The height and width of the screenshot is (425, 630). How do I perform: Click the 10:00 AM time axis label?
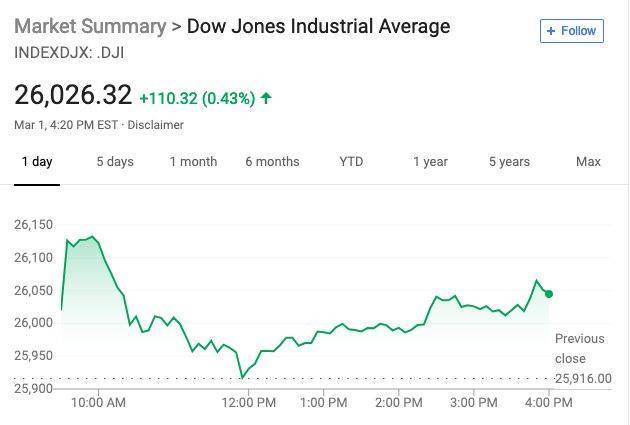100,402
